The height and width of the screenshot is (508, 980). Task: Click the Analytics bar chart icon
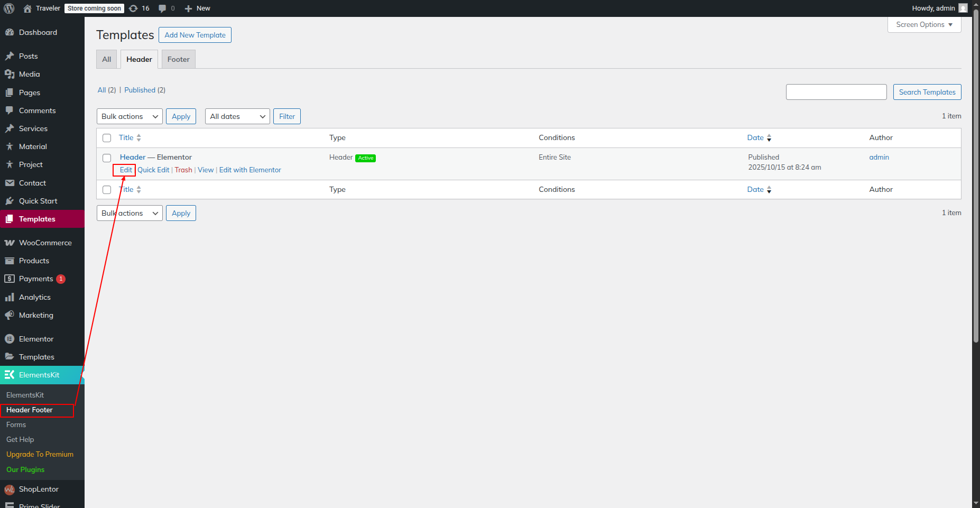click(10, 297)
